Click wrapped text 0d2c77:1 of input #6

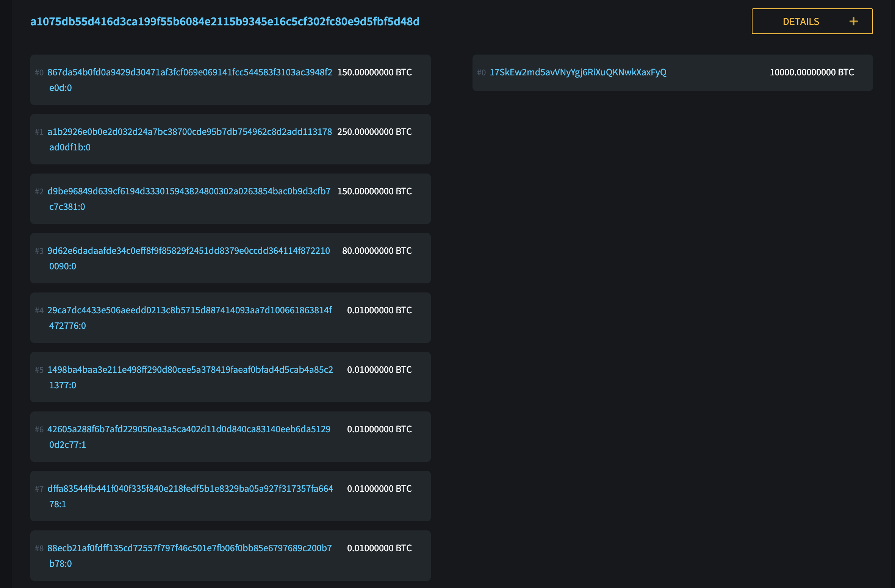pyautogui.click(x=67, y=445)
